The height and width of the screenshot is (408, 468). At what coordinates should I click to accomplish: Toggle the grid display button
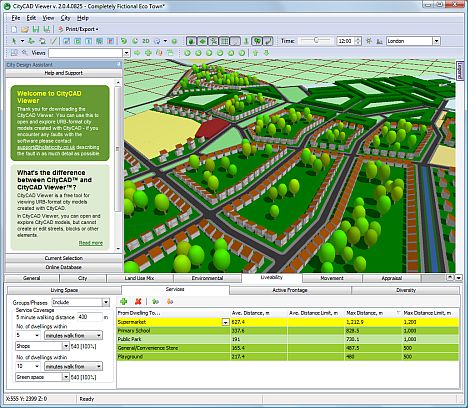click(x=224, y=41)
